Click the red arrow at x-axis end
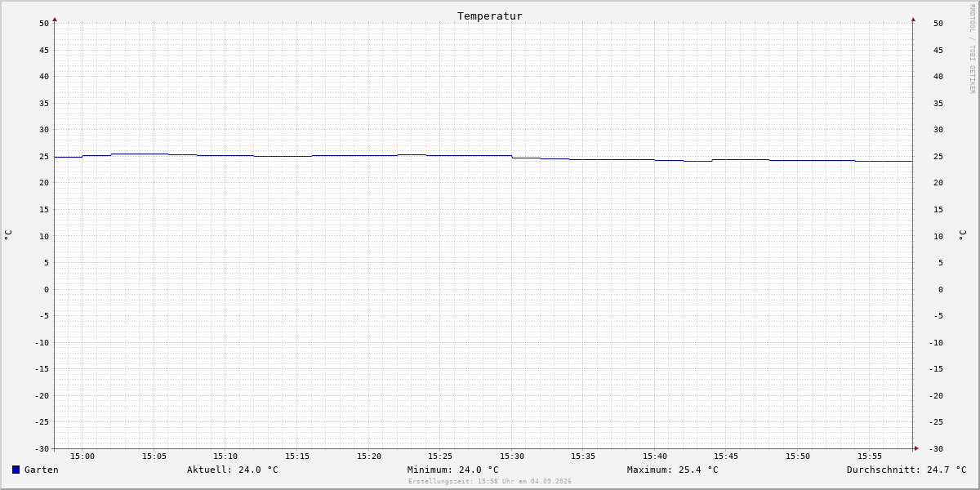Screen dimensions: 980x490 916,448
